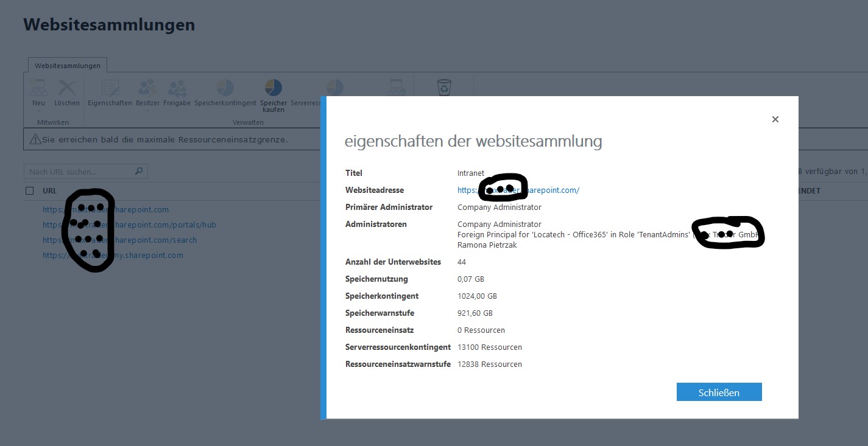Click the 13100 Ressourcen value
868x446 pixels.
490,347
